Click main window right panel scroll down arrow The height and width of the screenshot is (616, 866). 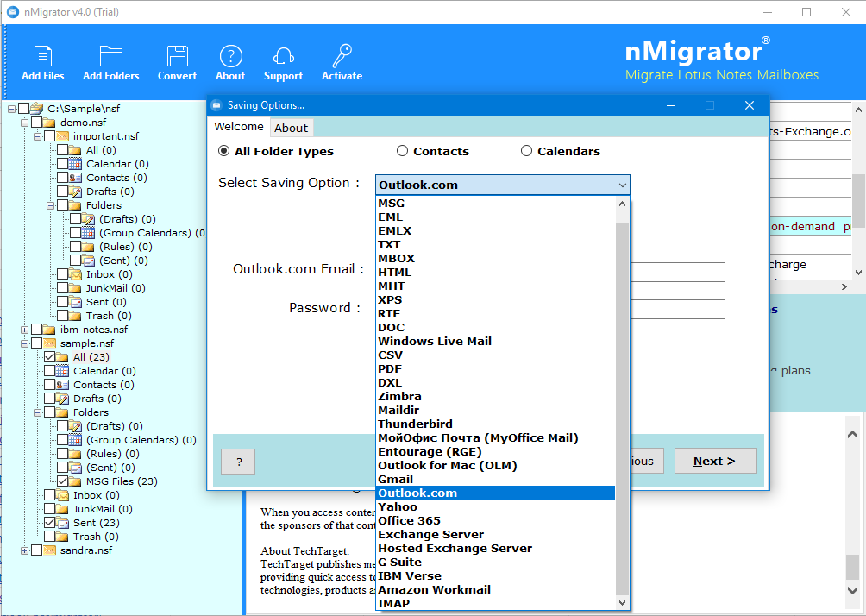(859, 272)
